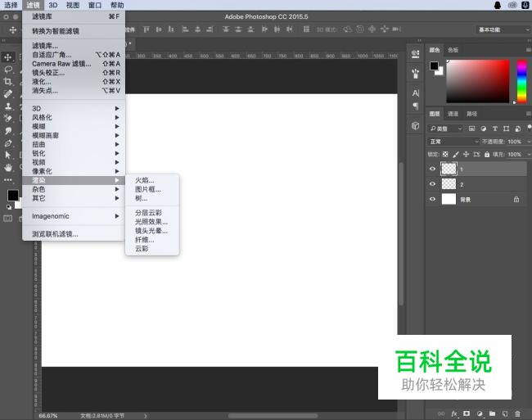Click the horizontal scrollbar at bottom
This screenshot has width=532, height=420.
click(x=273, y=416)
